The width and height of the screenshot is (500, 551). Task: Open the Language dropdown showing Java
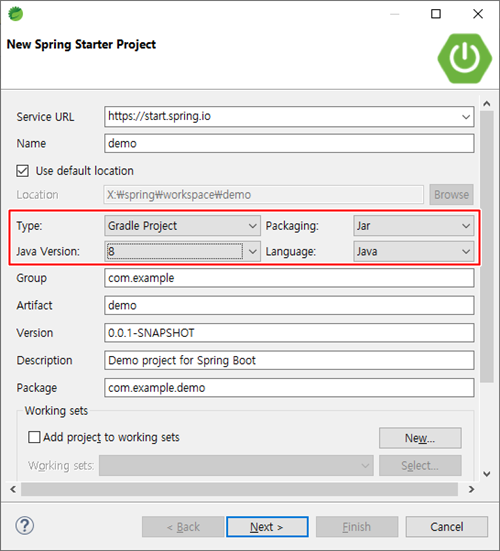click(414, 251)
